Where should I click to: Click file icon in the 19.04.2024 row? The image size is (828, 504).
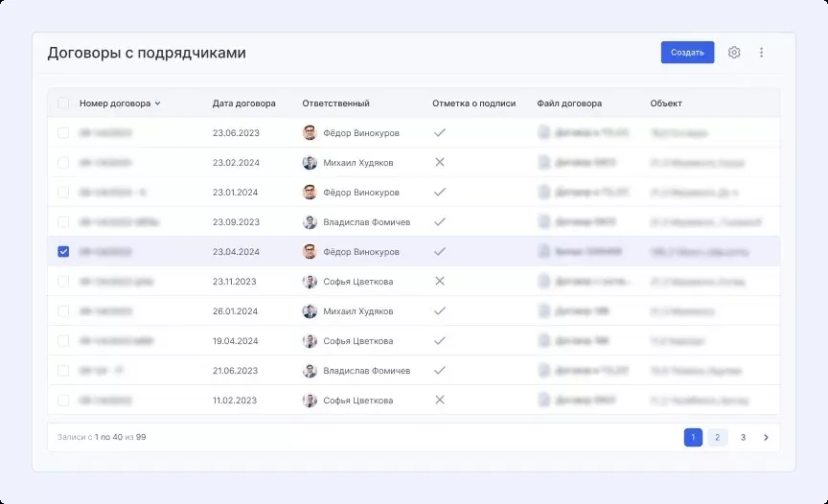point(543,341)
